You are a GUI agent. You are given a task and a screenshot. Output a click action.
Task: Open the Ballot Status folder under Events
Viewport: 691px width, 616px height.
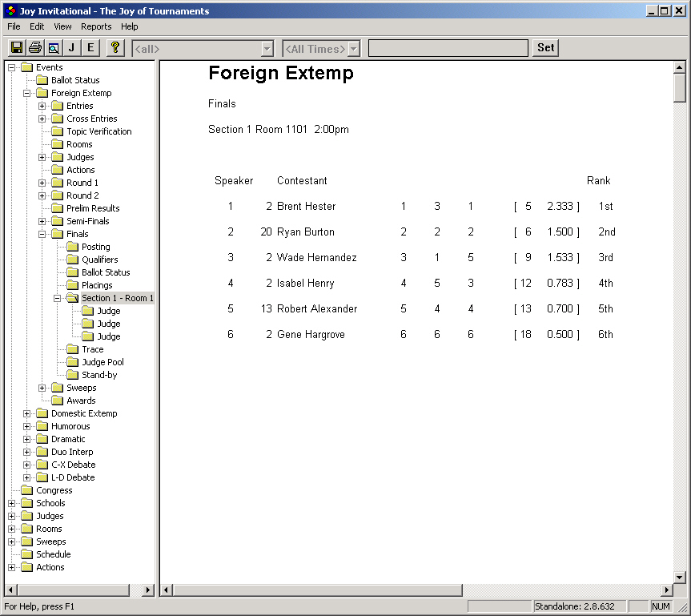click(x=75, y=80)
